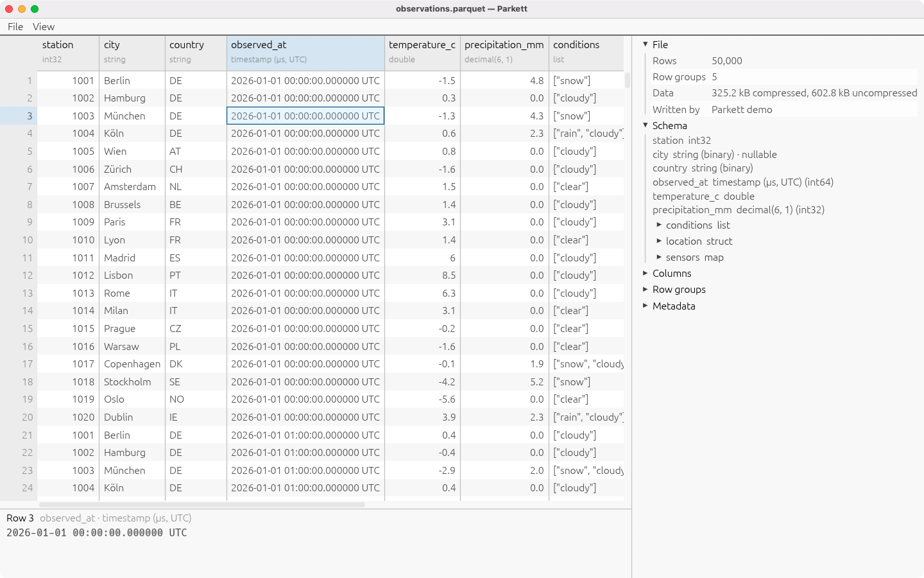Click the observed_at cell in the Prague row
This screenshot has width=924, height=578.
[x=305, y=328]
